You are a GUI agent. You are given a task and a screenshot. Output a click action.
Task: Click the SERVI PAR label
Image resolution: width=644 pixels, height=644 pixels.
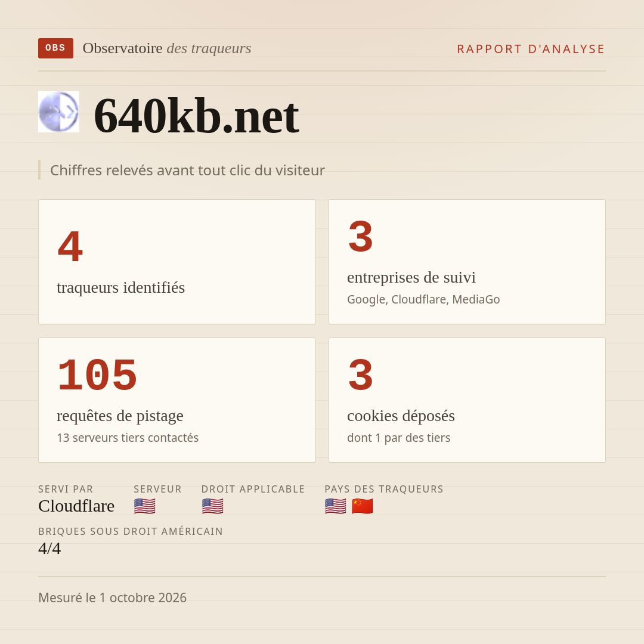point(66,489)
